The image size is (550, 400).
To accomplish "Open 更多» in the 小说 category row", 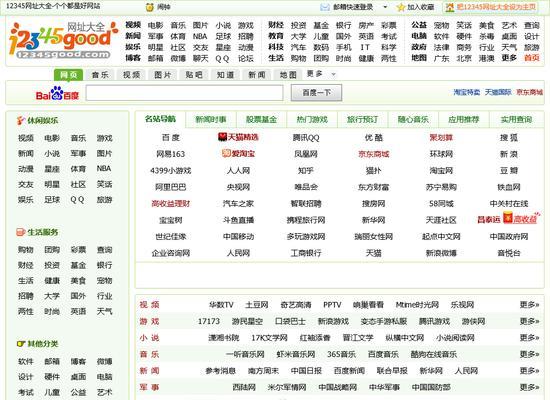I will pyautogui.click(x=529, y=338).
